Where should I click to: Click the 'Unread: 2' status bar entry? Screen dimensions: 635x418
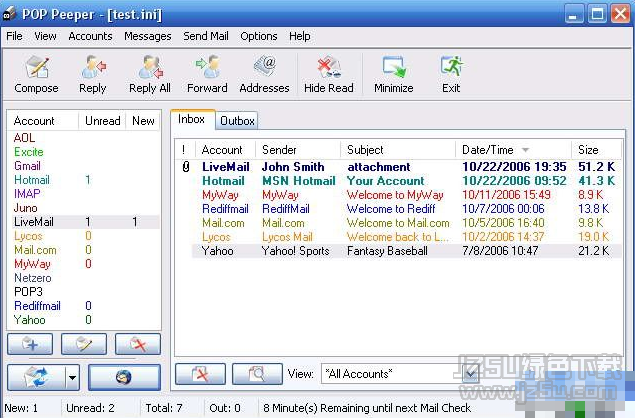pos(90,408)
